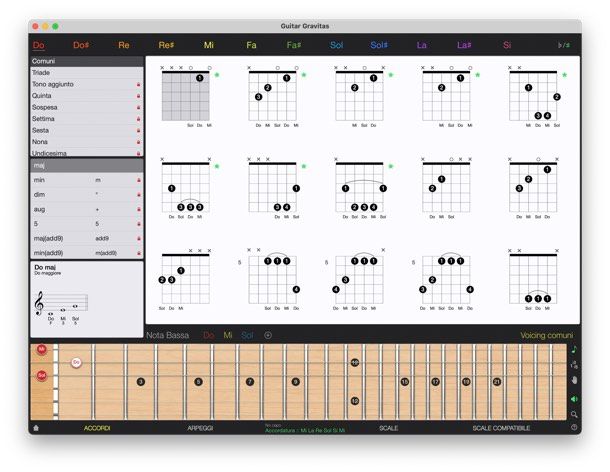The height and width of the screenshot is (472, 610).
Task: Click the red Sol open-string marker
Action: pos(41,375)
